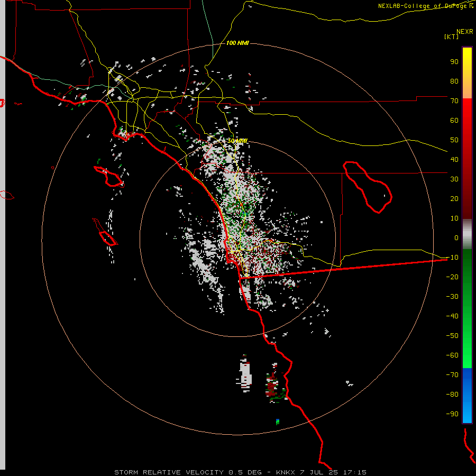This screenshot has height=476, width=476.
Task: Click the yellow-orange top segment of velocity scale
Action: point(467,73)
